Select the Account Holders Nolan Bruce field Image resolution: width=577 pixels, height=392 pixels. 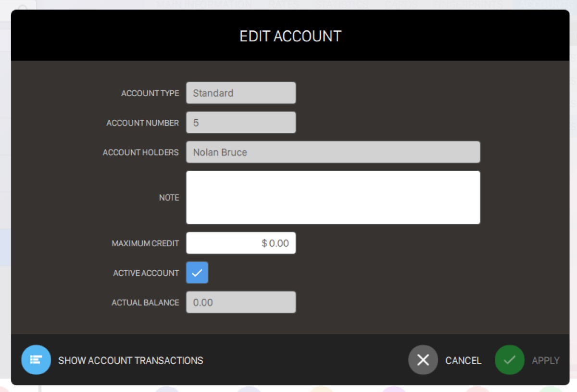[x=333, y=152]
